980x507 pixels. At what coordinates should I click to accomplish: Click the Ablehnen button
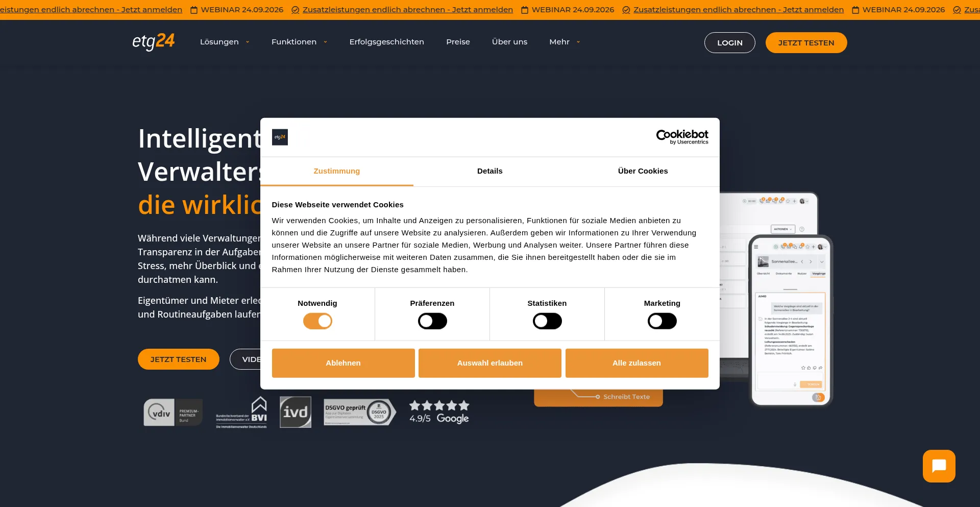coord(343,363)
